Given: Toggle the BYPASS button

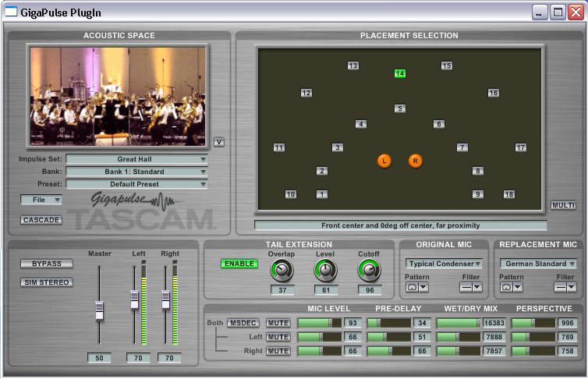Looking at the screenshot, I should pos(47,264).
